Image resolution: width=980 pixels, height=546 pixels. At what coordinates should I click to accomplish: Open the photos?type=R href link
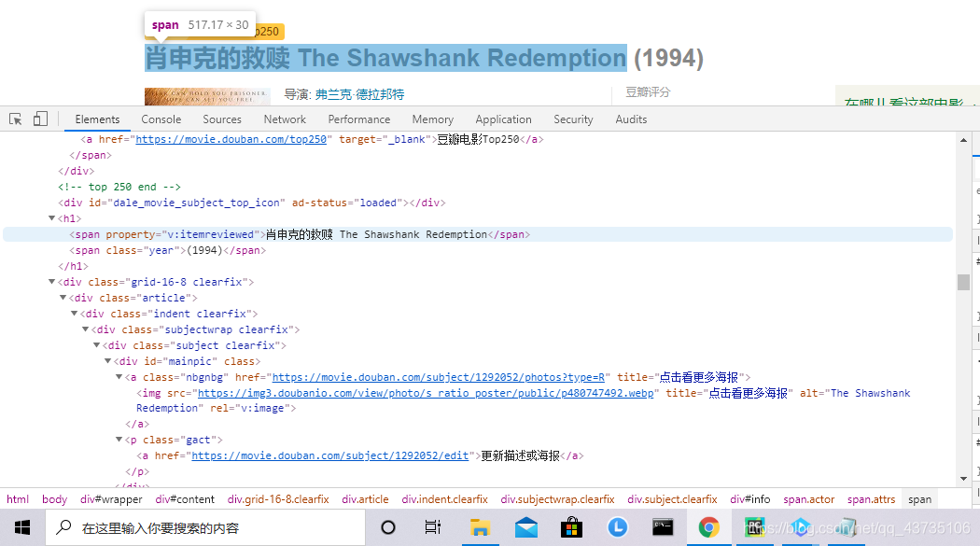click(x=438, y=377)
